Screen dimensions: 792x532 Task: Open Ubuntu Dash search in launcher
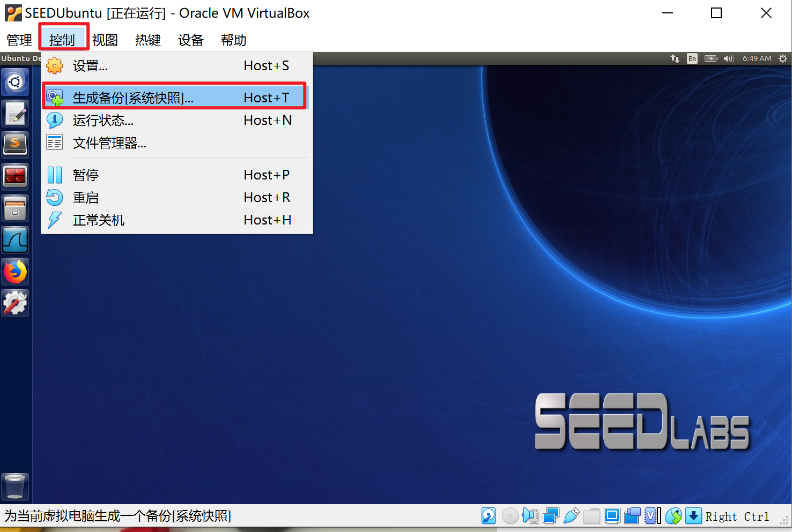coord(15,82)
